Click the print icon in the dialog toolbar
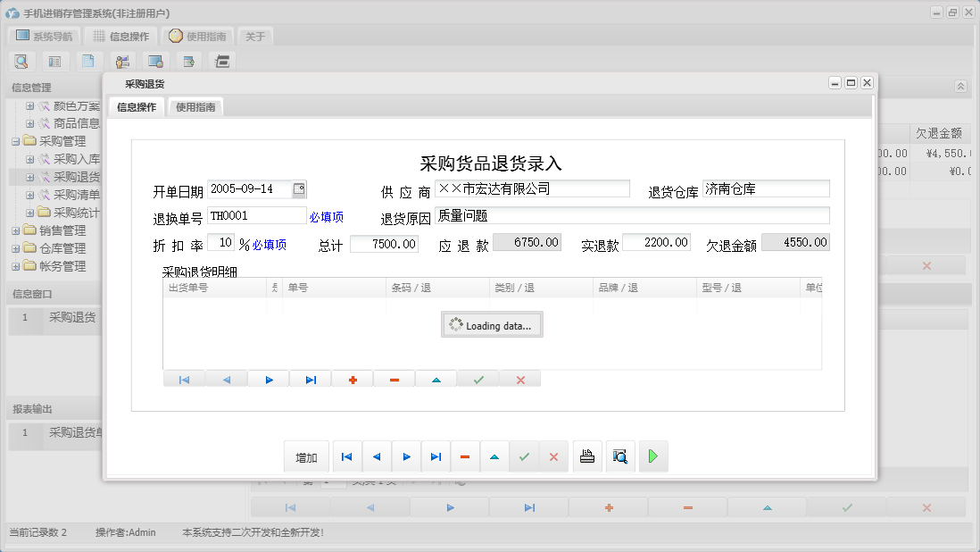This screenshot has height=552, width=980. tap(586, 456)
